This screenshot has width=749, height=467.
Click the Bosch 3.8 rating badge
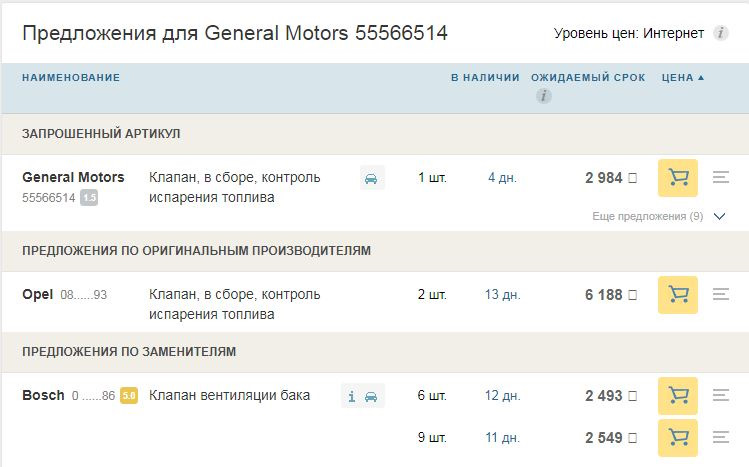pyautogui.click(x=129, y=396)
